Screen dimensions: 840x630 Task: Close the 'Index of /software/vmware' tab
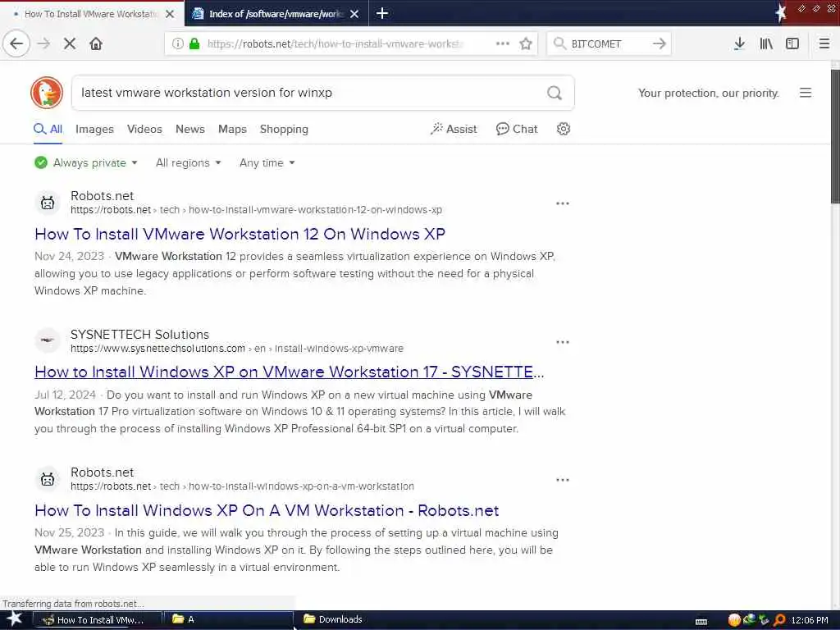[354, 14]
